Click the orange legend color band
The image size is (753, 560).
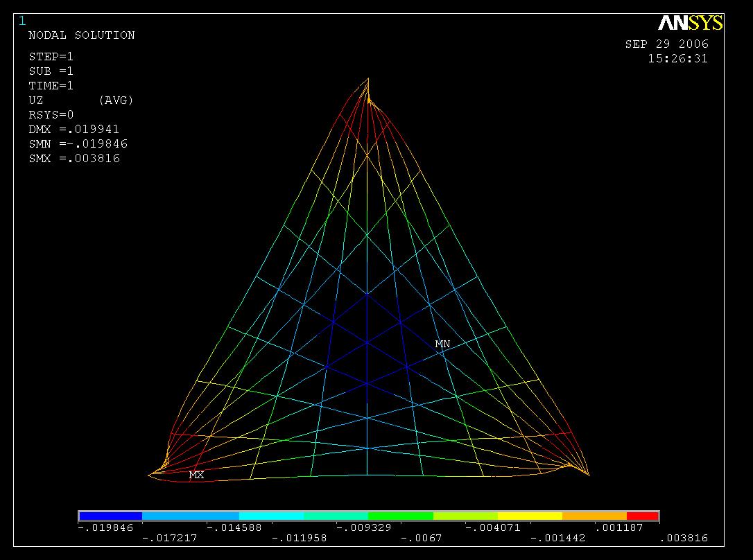tap(594, 516)
